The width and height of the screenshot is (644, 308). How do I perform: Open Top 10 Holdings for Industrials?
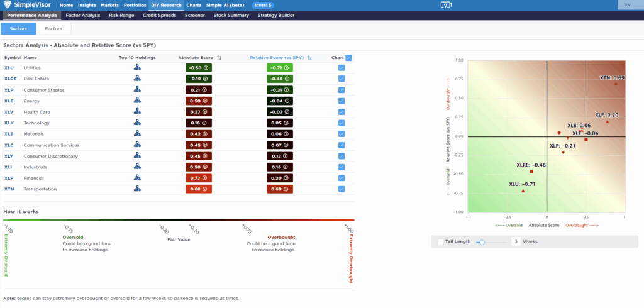click(137, 167)
